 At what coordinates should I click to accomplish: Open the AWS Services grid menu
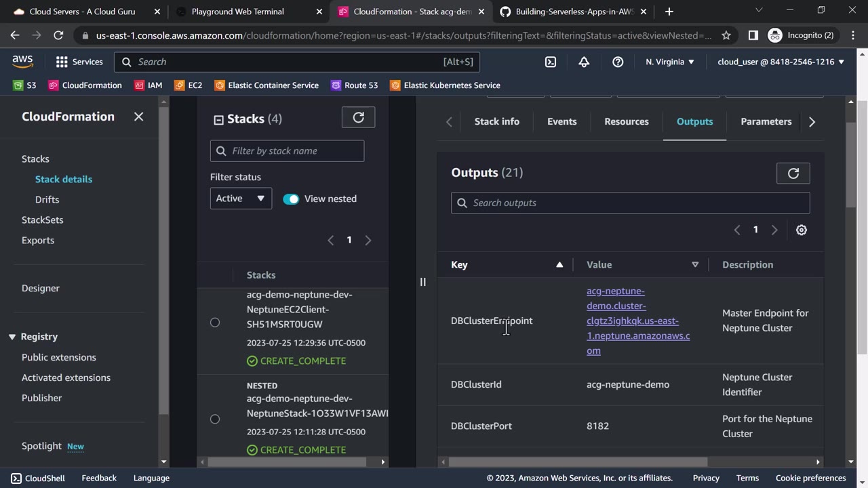point(79,62)
